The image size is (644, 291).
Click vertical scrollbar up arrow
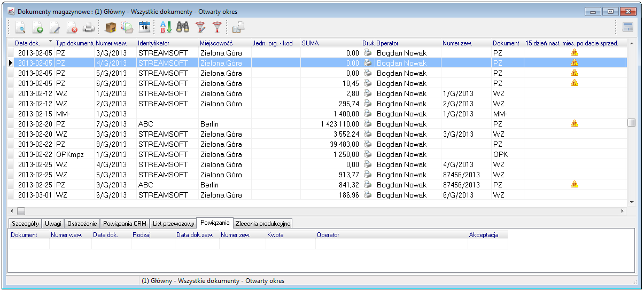click(631, 43)
